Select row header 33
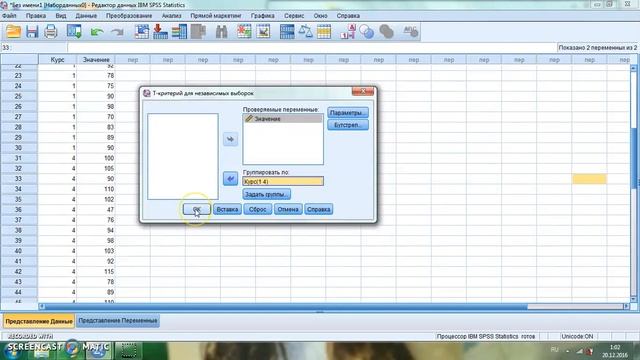The image size is (640, 360). [19, 179]
